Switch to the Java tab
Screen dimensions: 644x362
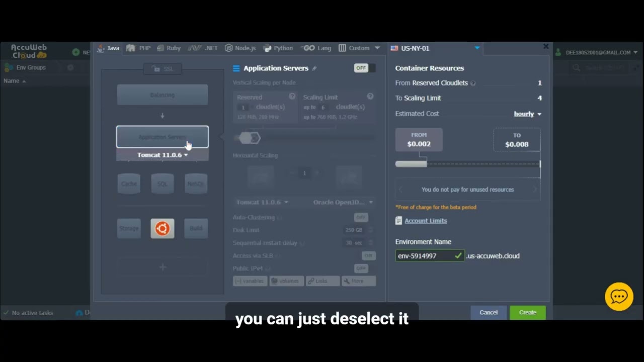(x=108, y=48)
